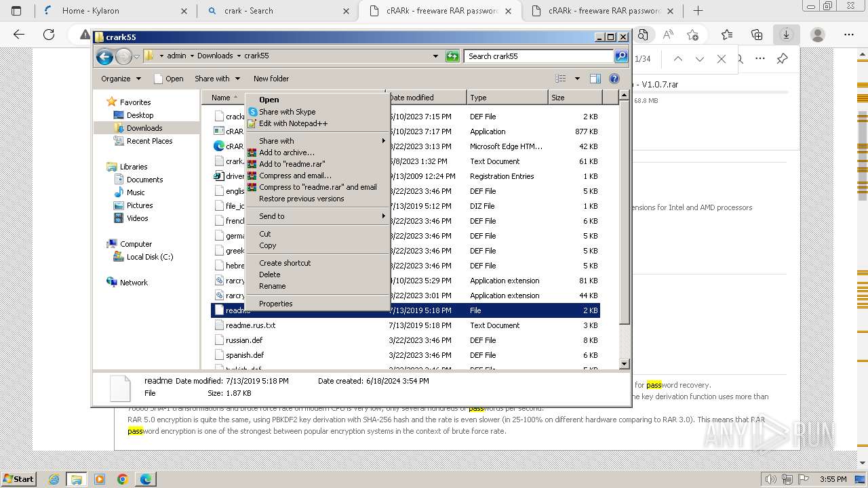This screenshot has width=868, height=488.
Task: Sort by Date modified column
Action: pyautogui.click(x=426, y=98)
